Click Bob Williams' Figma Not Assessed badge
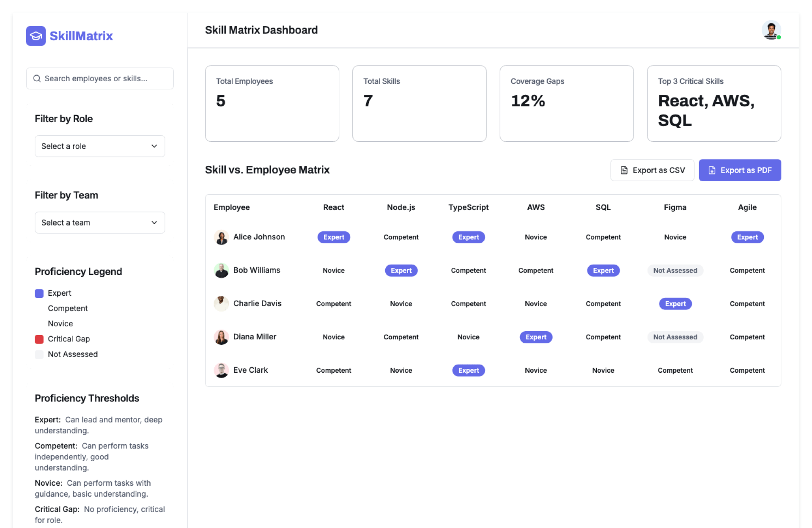The height and width of the screenshot is (528, 812). [675, 271]
